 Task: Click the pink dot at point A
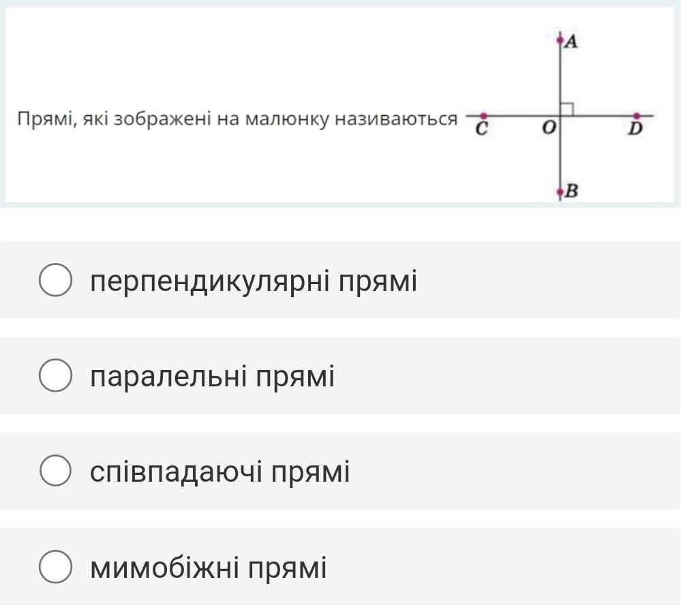pyautogui.click(x=560, y=41)
